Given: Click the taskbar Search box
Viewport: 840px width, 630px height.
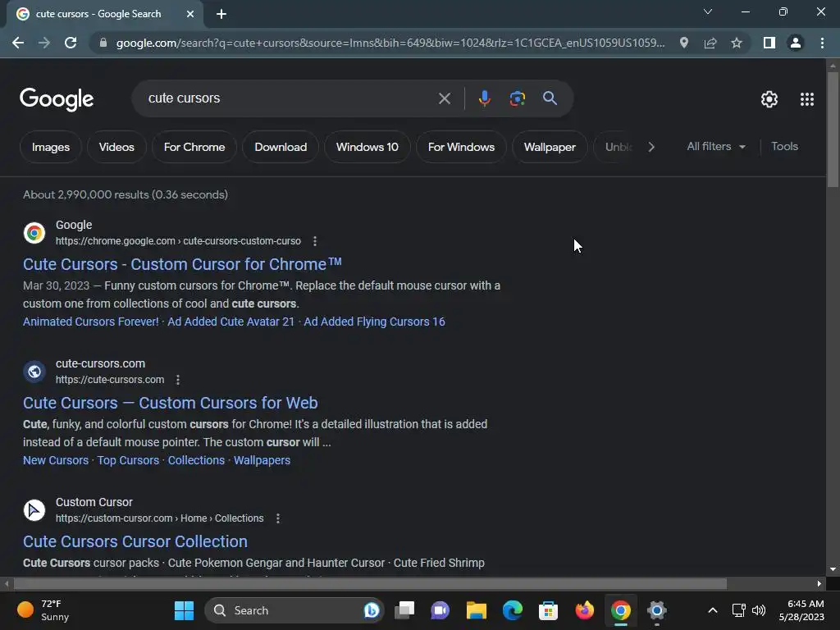Looking at the screenshot, I should pos(294,610).
